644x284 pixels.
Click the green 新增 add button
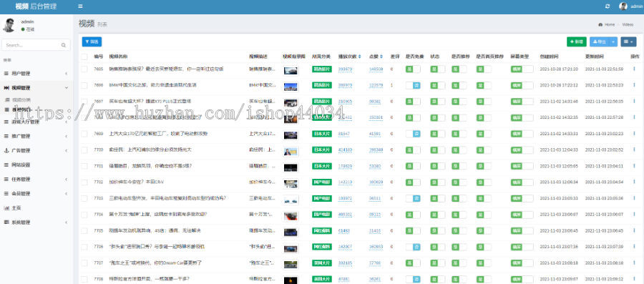(577, 42)
